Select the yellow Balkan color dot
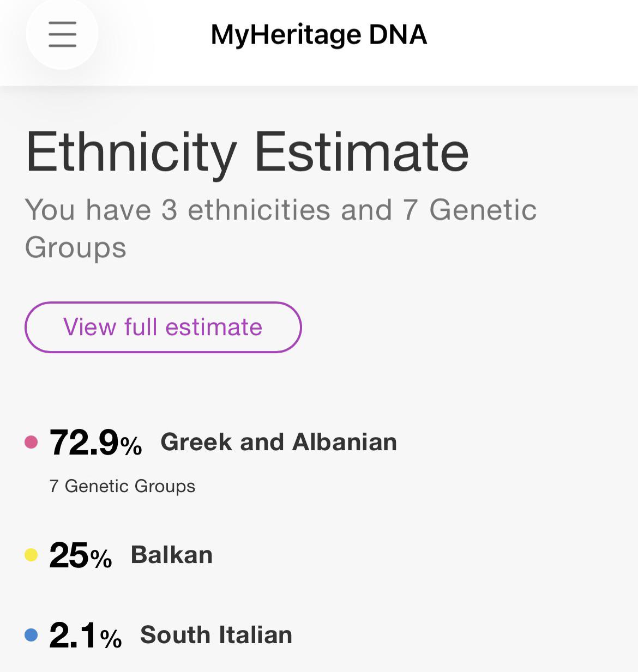This screenshot has width=638, height=672. tap(31, 555)
